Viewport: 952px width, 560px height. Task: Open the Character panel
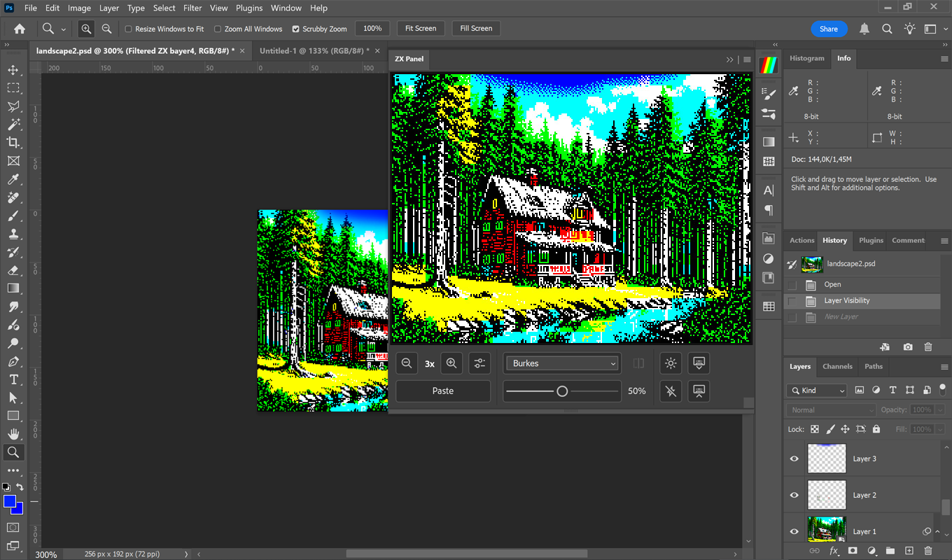(768, 190)
